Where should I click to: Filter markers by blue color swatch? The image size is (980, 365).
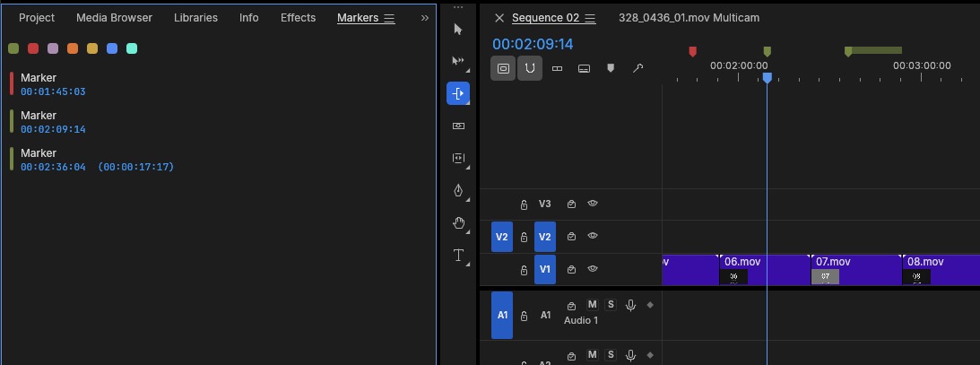pos(112,48)
